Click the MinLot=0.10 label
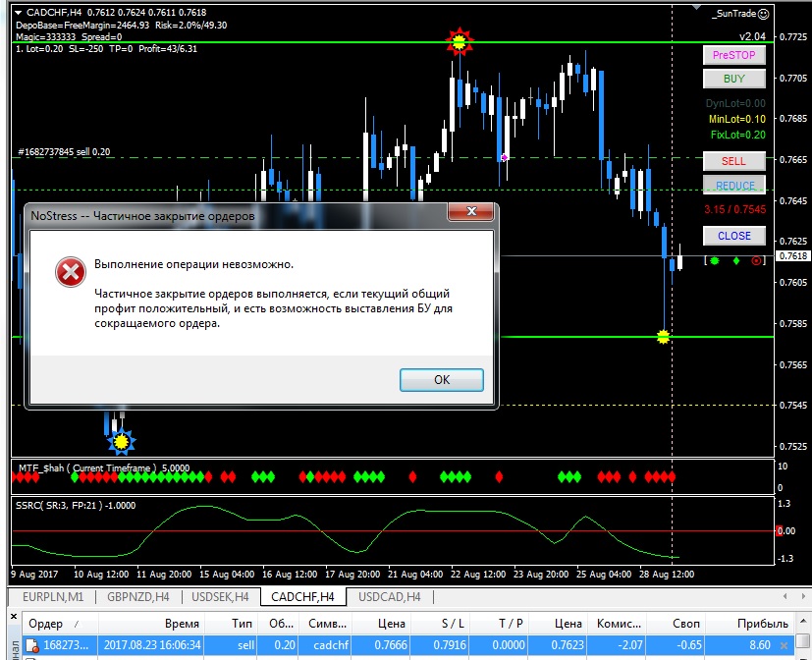The height and width of the screenshot is (660, 812). [737, 119]
